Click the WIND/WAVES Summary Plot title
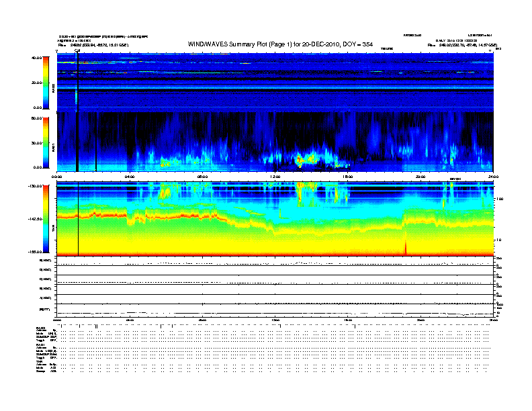 pyautogui.click(x=280, y=44)
